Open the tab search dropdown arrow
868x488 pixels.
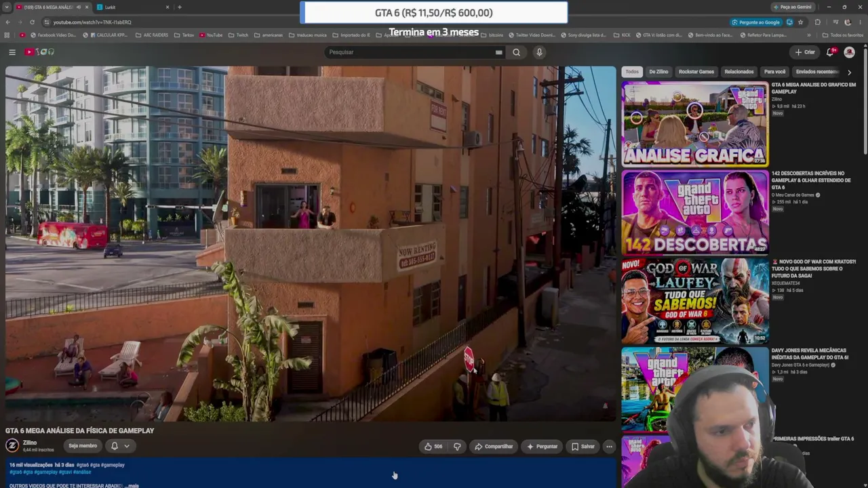tap(7, 7)
